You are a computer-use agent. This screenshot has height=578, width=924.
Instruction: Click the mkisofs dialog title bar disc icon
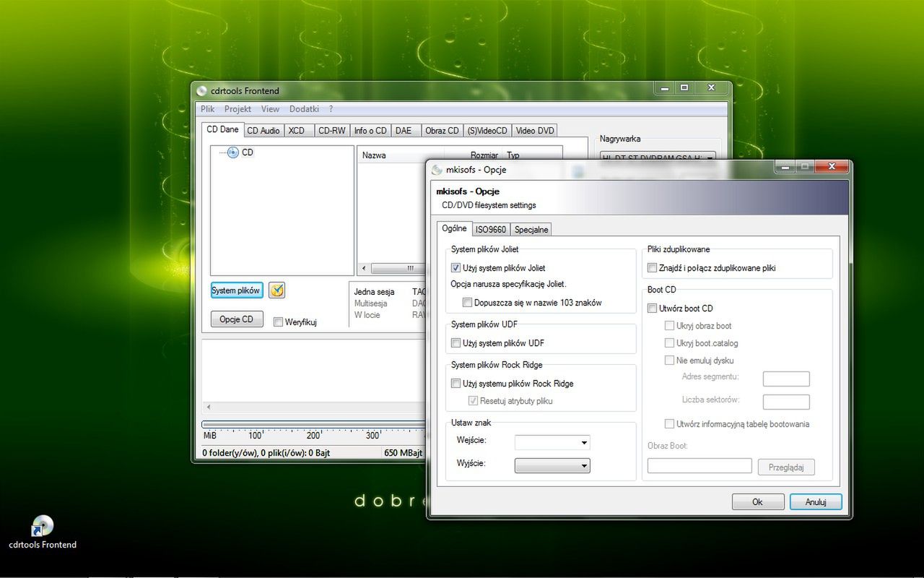[437, 170]
